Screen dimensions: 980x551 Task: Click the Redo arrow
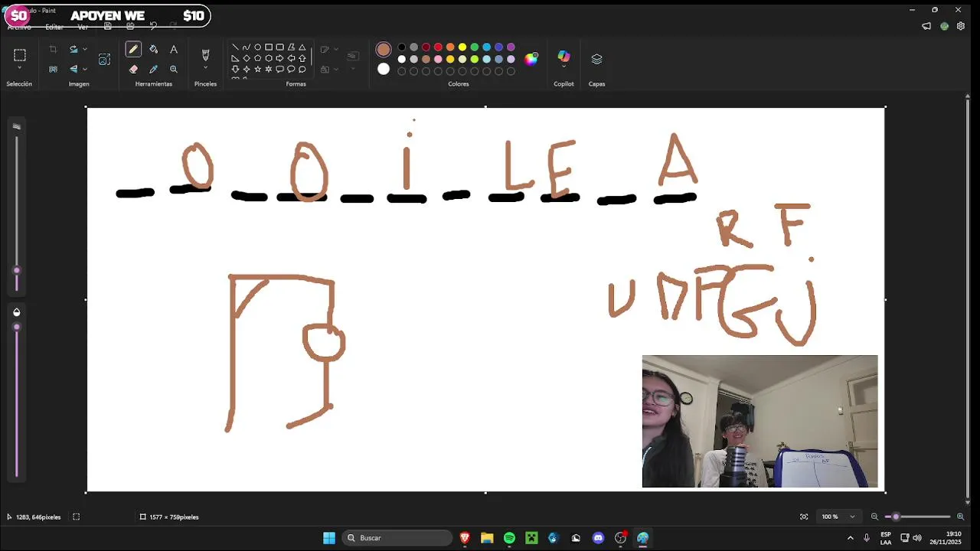coord(173,26)
